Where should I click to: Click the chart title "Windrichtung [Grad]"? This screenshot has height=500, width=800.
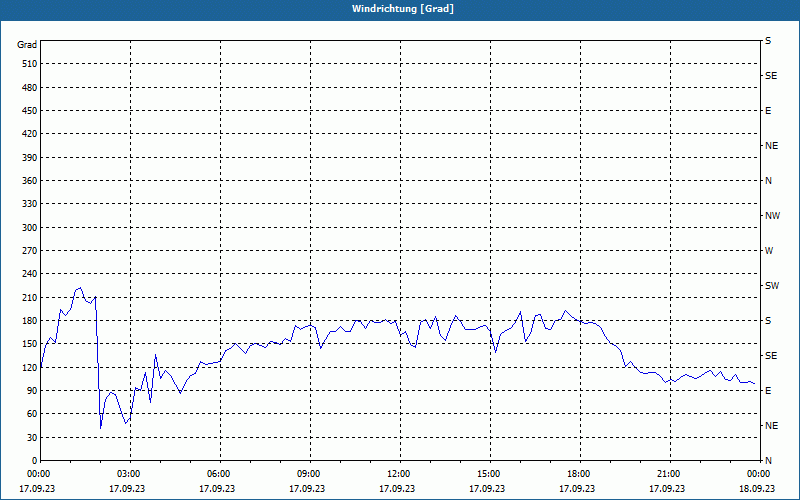tap(403, 9)
